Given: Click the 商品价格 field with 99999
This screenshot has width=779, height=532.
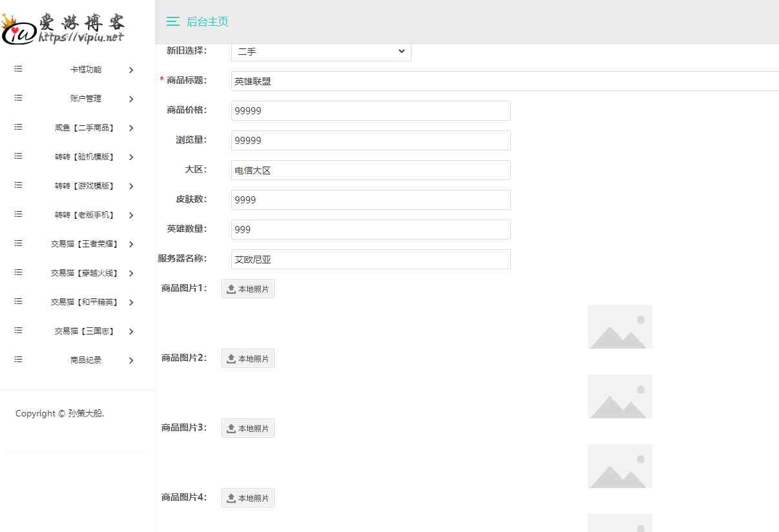Looking at the screenshot, I should coord(371,110).
